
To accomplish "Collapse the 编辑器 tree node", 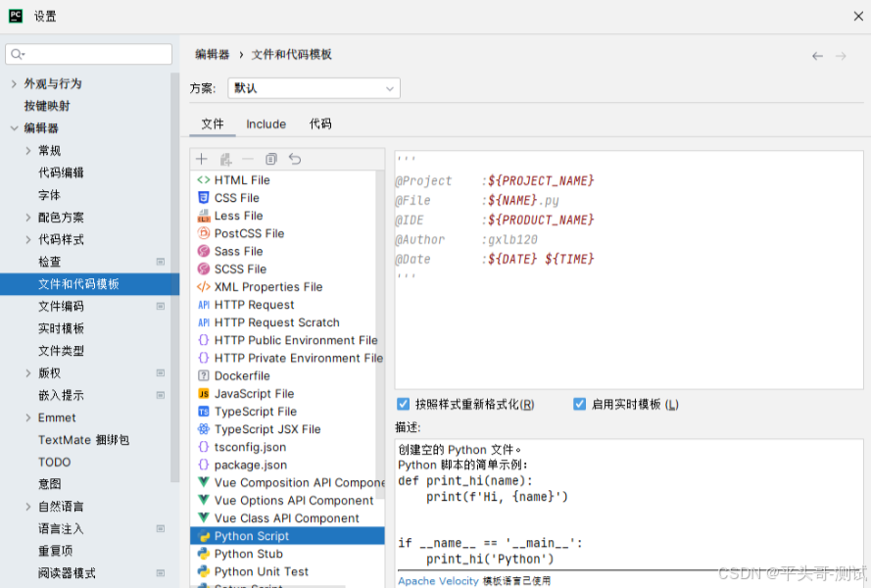I will pos(14,128).
